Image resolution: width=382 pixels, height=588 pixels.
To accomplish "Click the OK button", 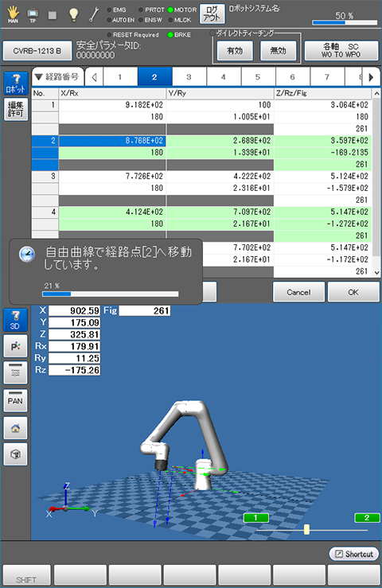I will (x=353, y=292).
